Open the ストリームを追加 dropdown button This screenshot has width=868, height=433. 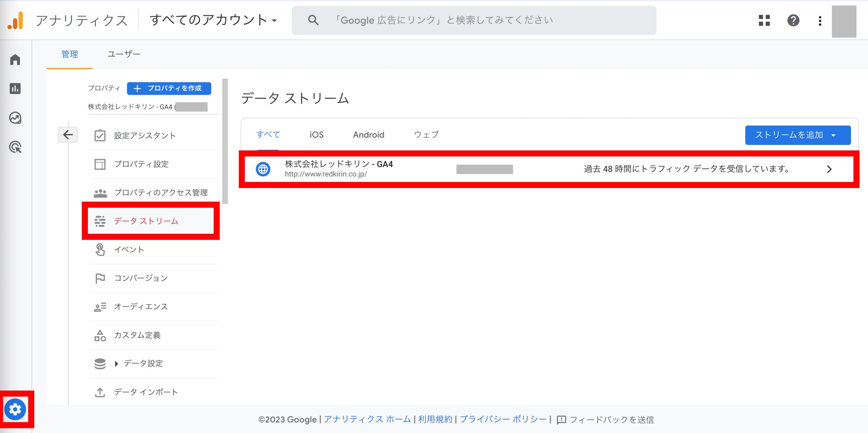pos(798,135)
